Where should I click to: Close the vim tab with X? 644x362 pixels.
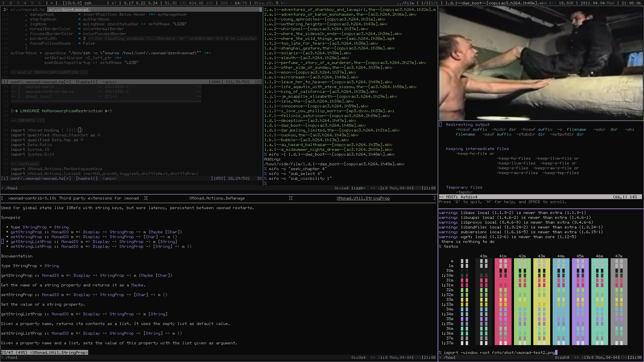[x=260, y=10]
